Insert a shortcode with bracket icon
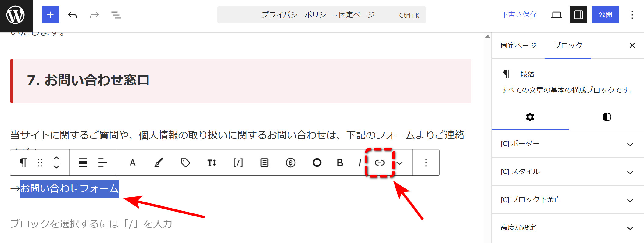This screenshot has height=243, width=644. pos(238,163)
